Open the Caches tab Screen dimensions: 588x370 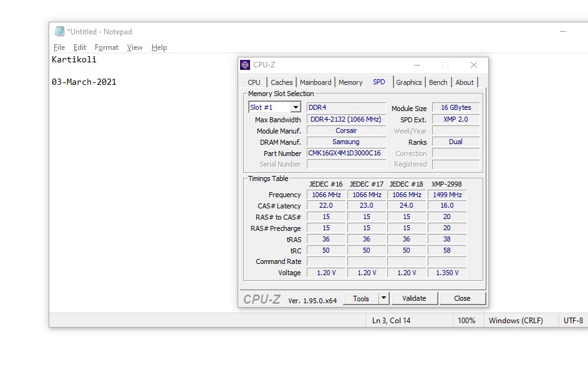click(x=282, y=82)
